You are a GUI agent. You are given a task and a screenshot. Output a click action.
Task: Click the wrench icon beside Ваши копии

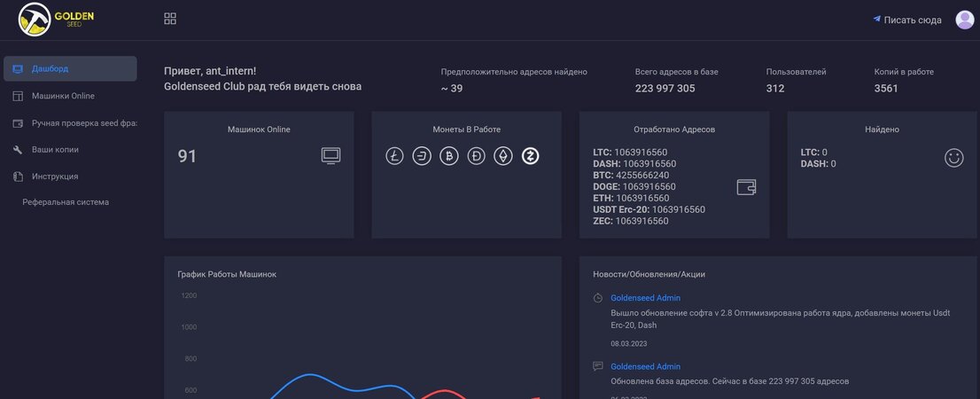18,150
